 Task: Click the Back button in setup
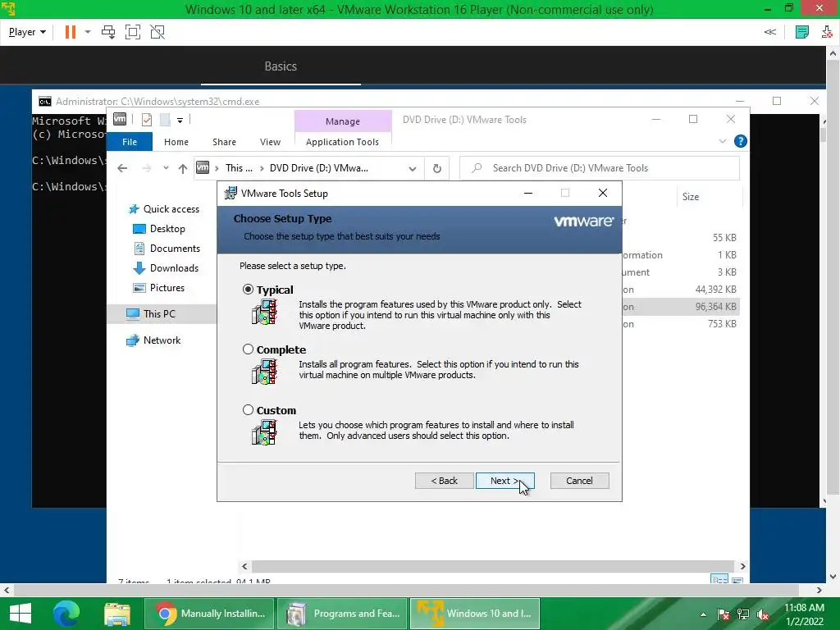(444, 481)
